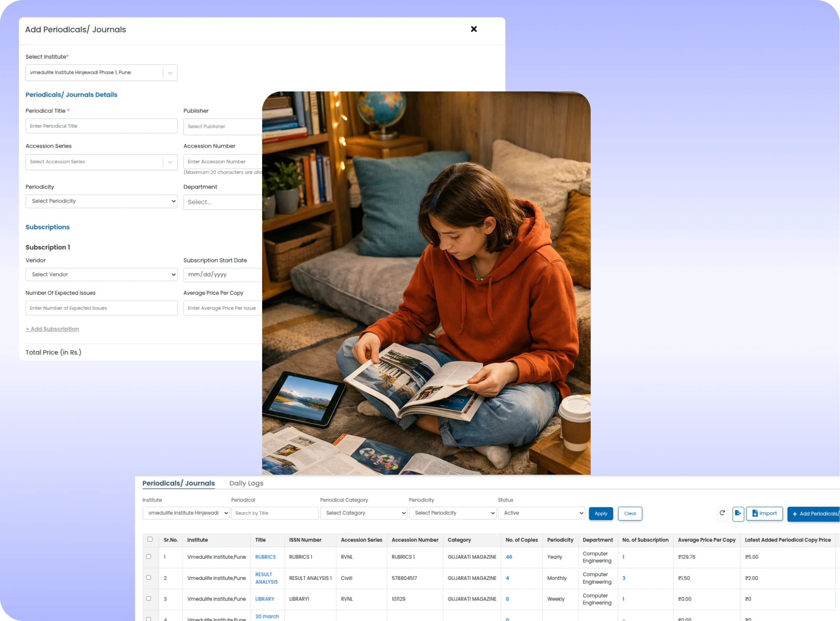Open the Select Institute dropdown chevron

point(170,73)
